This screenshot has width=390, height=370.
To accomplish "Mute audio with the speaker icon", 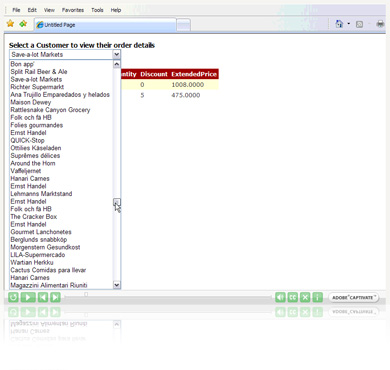I will click(280, 297).
